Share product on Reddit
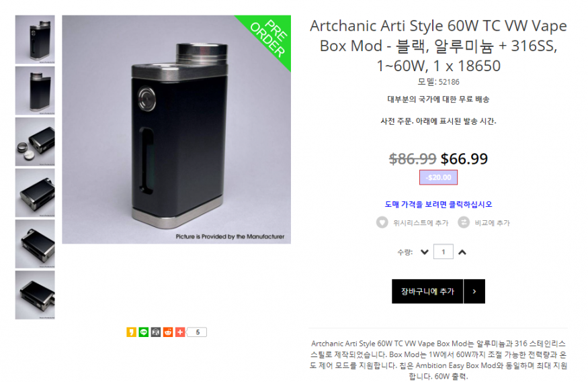The image size is (588, 382). pyautogui.click(x=168, y=332)
